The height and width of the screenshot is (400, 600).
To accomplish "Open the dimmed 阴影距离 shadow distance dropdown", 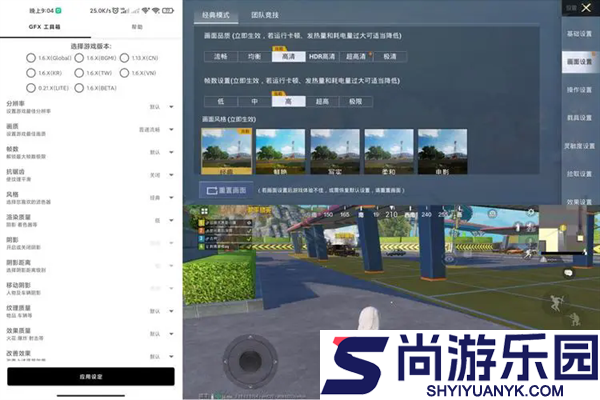I will click(171, 266).
